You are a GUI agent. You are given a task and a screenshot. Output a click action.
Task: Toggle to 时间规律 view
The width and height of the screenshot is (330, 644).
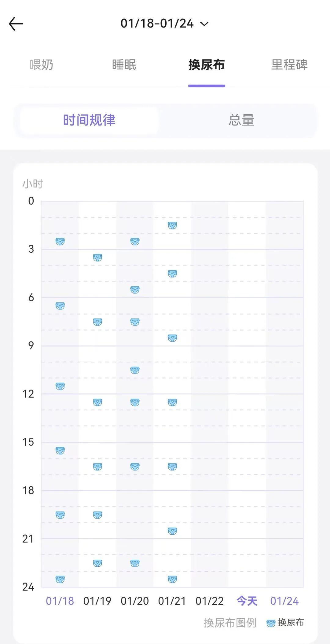[89, 120]
